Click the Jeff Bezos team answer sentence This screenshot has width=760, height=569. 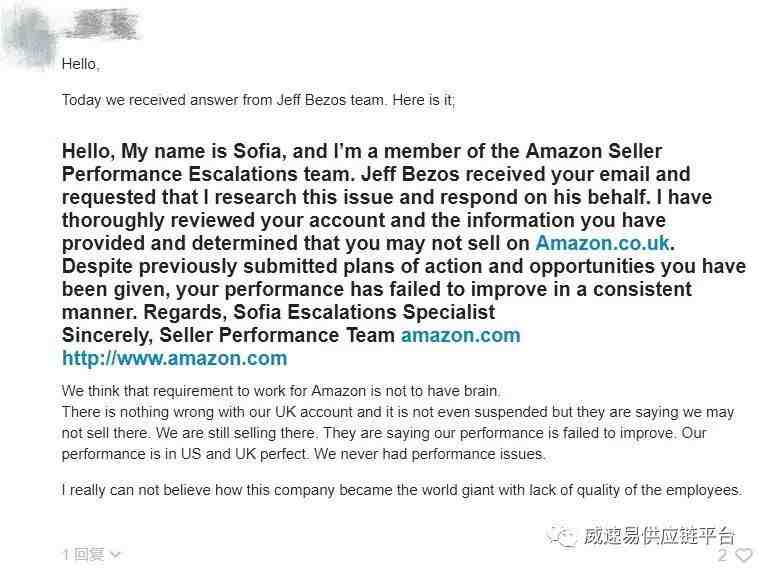(258, 100)
